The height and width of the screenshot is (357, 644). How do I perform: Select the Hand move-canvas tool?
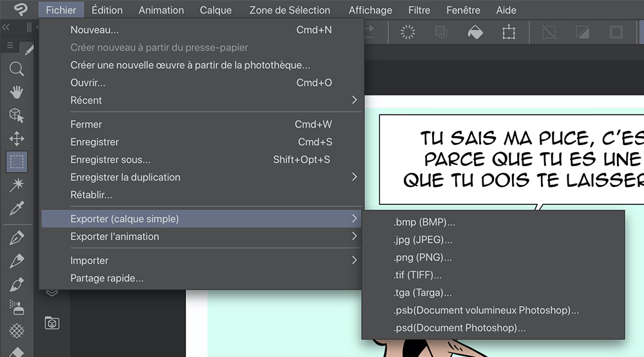(x=17, y=92)
